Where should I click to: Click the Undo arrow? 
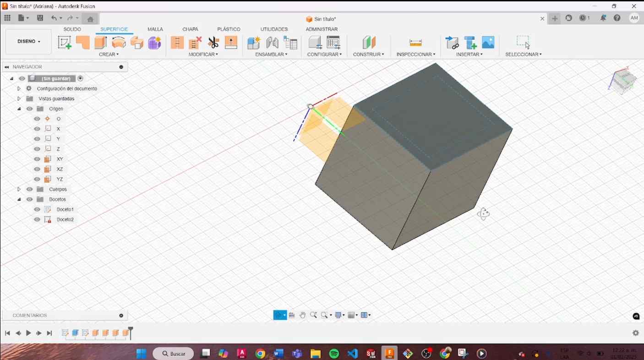54,18
